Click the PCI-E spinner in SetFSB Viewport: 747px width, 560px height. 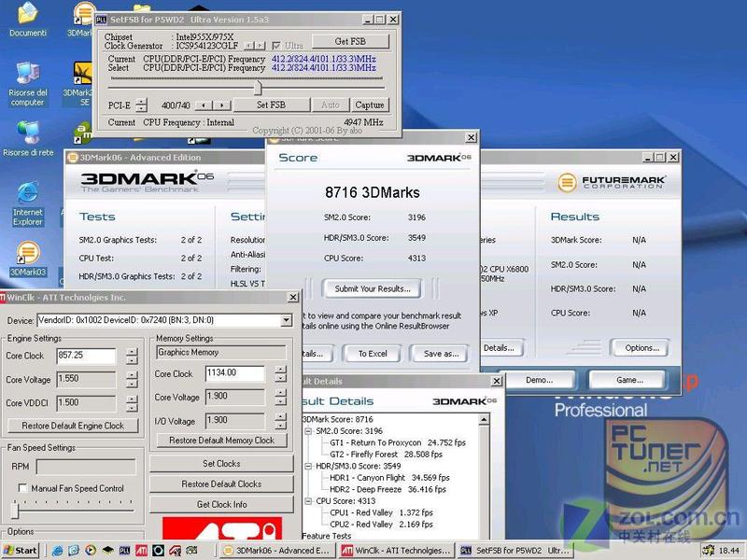coord(142,105)
